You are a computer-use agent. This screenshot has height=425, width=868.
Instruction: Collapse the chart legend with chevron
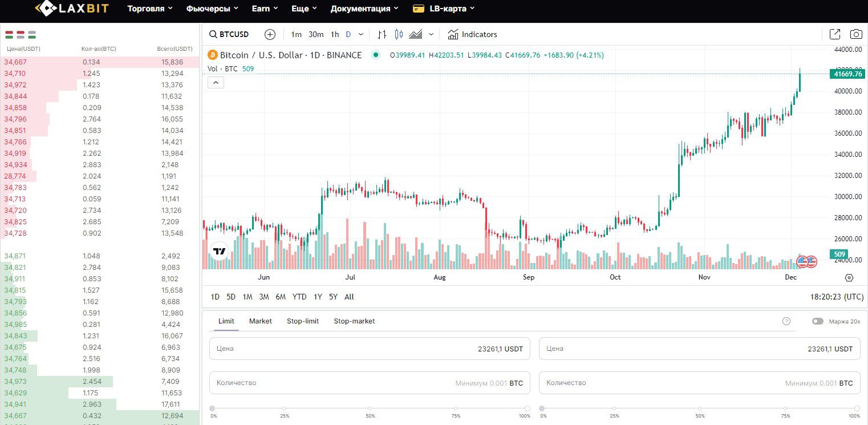click(216, 83)
